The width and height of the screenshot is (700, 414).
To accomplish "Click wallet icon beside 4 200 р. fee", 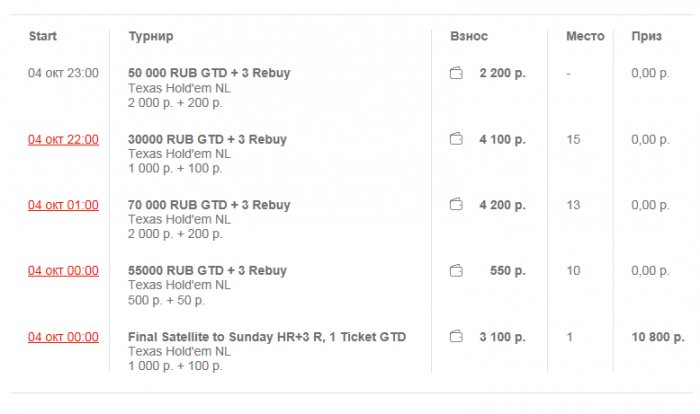I will pyautogui.click(x=456, y=205).
